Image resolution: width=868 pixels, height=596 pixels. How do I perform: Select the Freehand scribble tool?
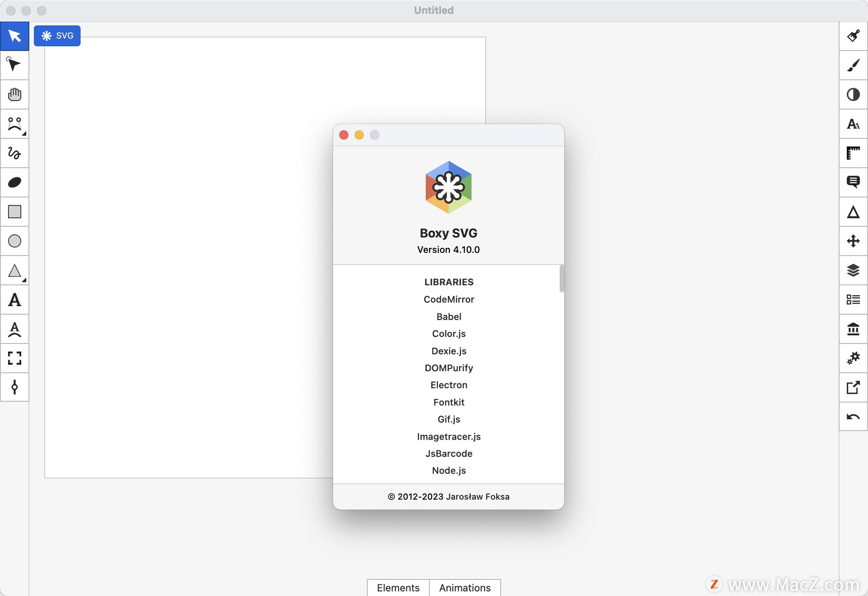[x=14, y=153]
